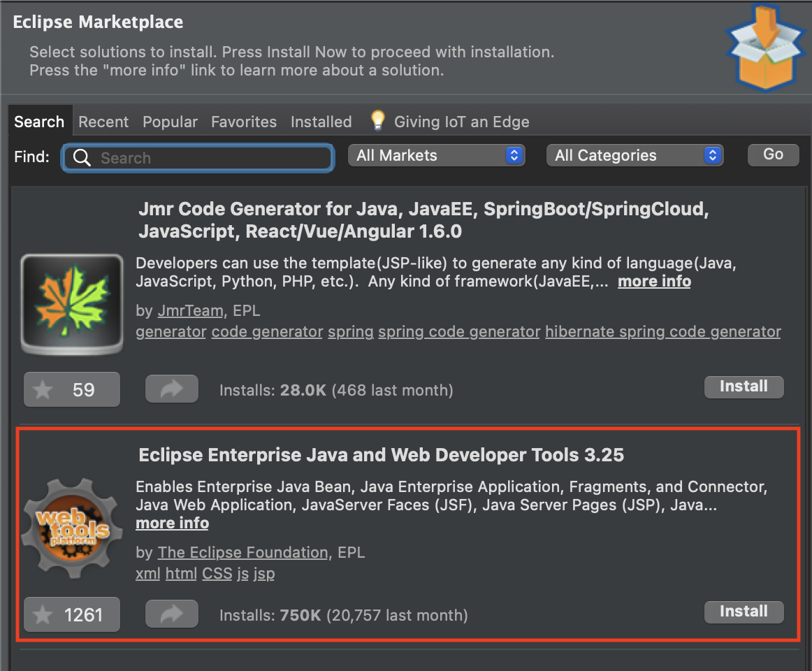This screenshot has height=671, width=812.
Task: Open The Eclipse Foundation link
Action: coord(242,552)
